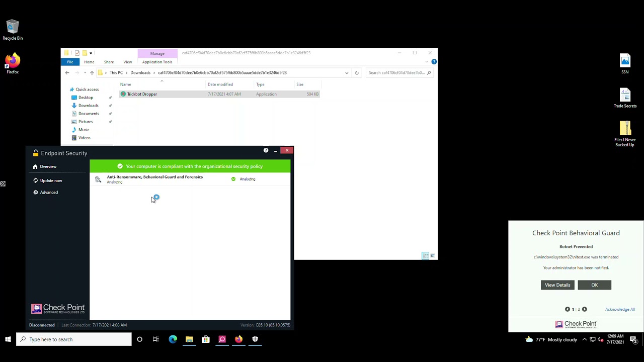Show hidden system tray icons
The height and width of the screenshot is (362, 644).
click(x=584, y=339)
